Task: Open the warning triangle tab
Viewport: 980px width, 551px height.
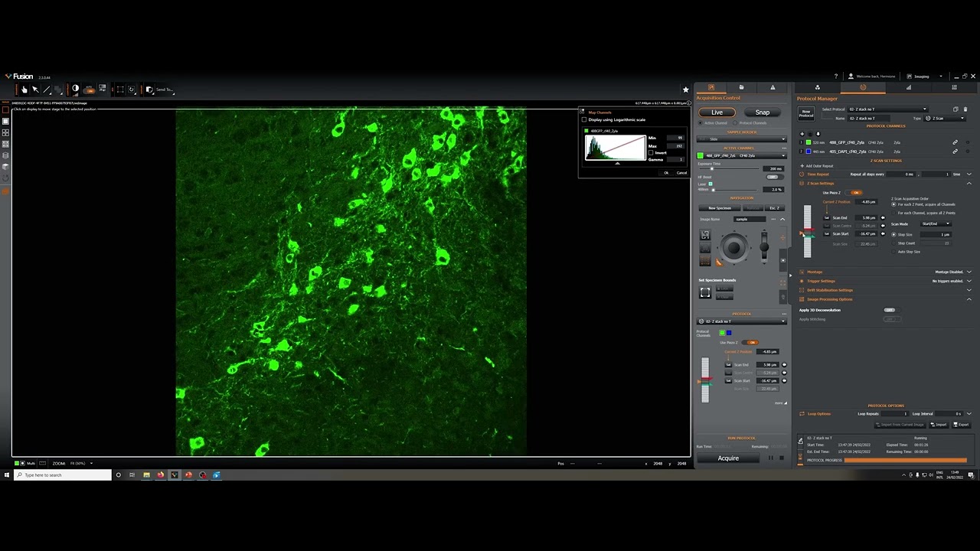Action: pyautogui.click(x=773, y=87)
